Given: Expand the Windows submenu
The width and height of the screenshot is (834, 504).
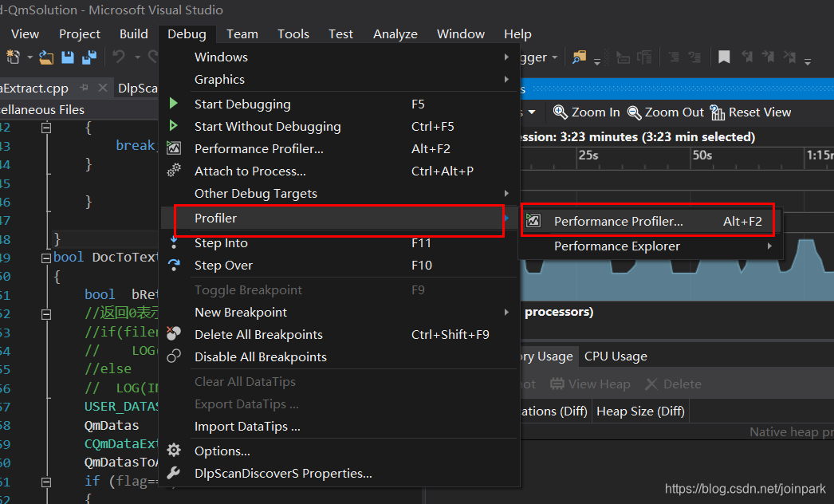Looking at the screenshot, I should tap(506, 57).
